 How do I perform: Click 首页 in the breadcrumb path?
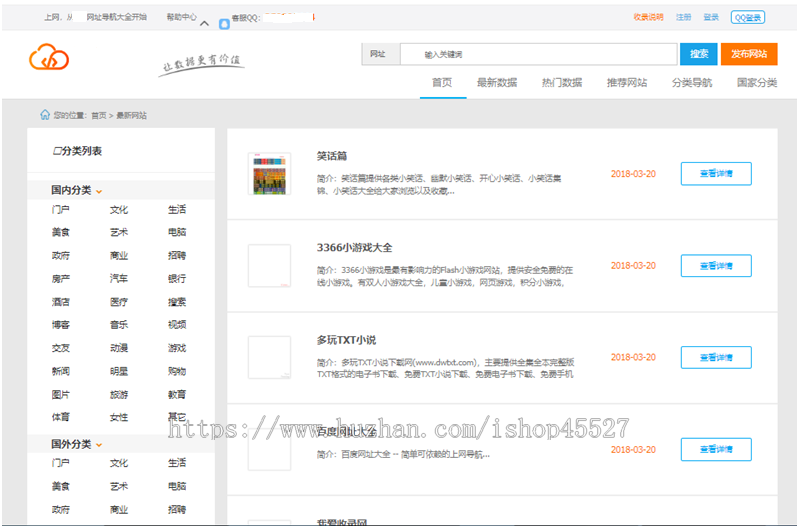pyautogui.click(x=99, y=116)
